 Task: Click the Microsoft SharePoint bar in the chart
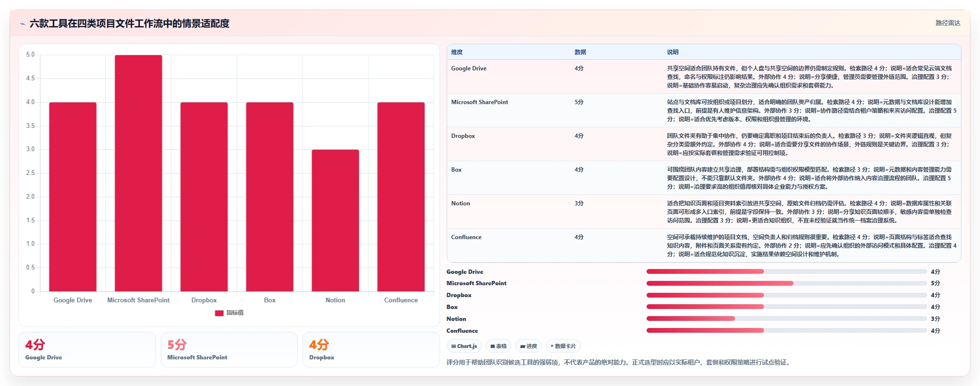(x=138, y=173)
